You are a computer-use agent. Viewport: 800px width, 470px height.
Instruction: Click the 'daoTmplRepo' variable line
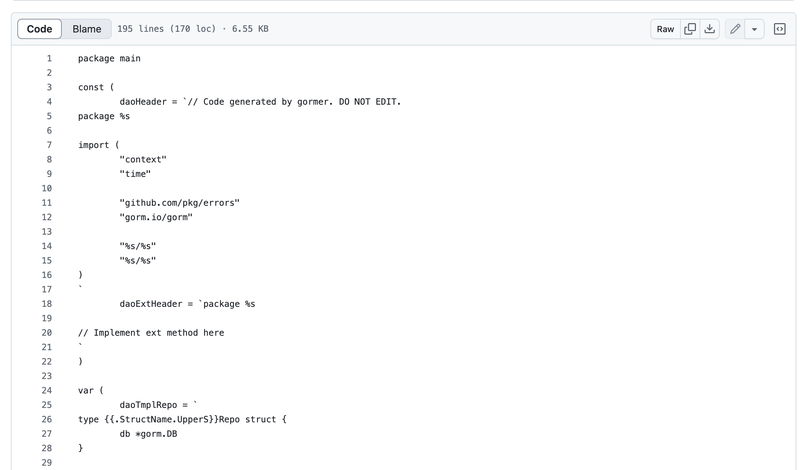click(158, 405)
